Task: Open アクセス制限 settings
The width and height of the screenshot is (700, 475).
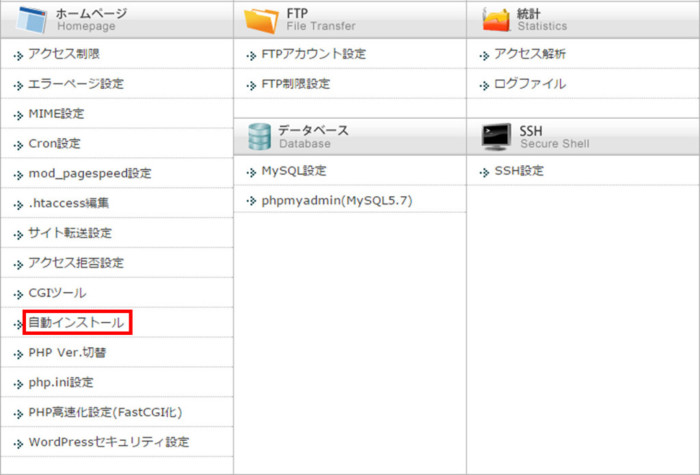Action: click(64, 54)
